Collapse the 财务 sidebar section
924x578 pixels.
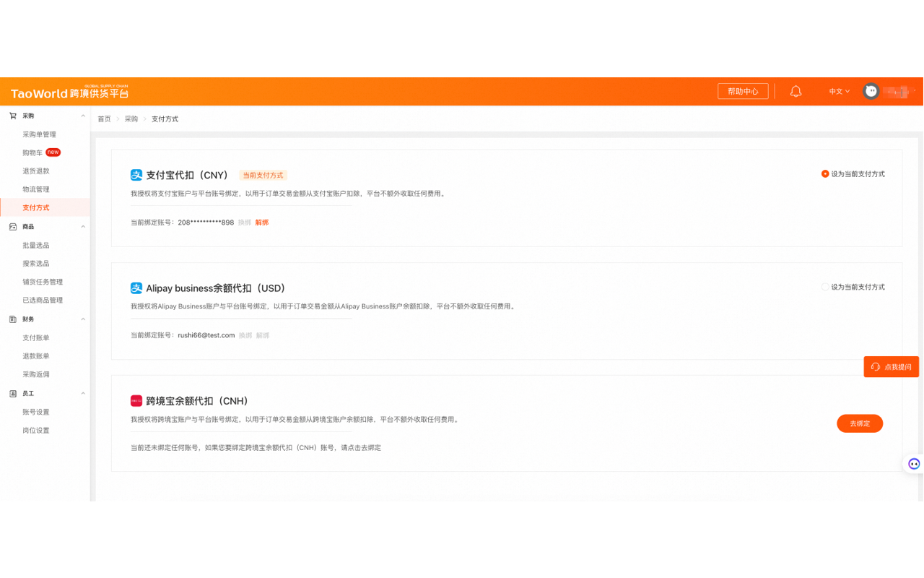click(x=83, y=319)
